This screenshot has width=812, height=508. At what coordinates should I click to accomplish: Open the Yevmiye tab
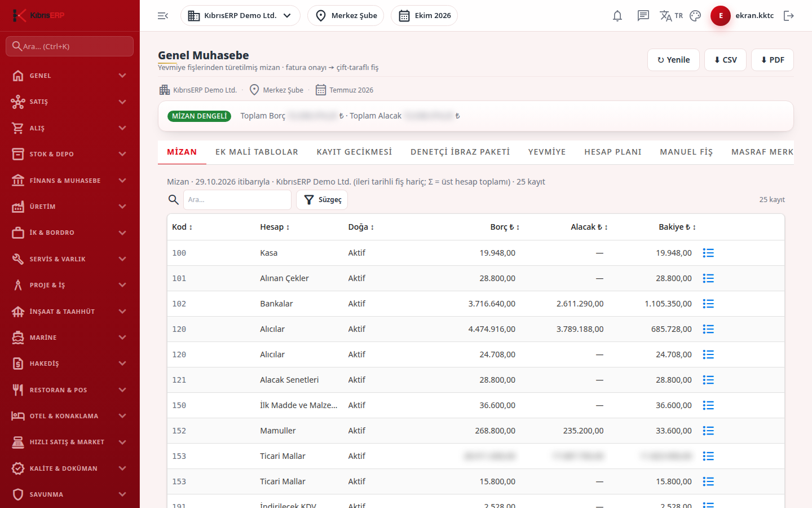pyautogui.click(x=547, y=152)
